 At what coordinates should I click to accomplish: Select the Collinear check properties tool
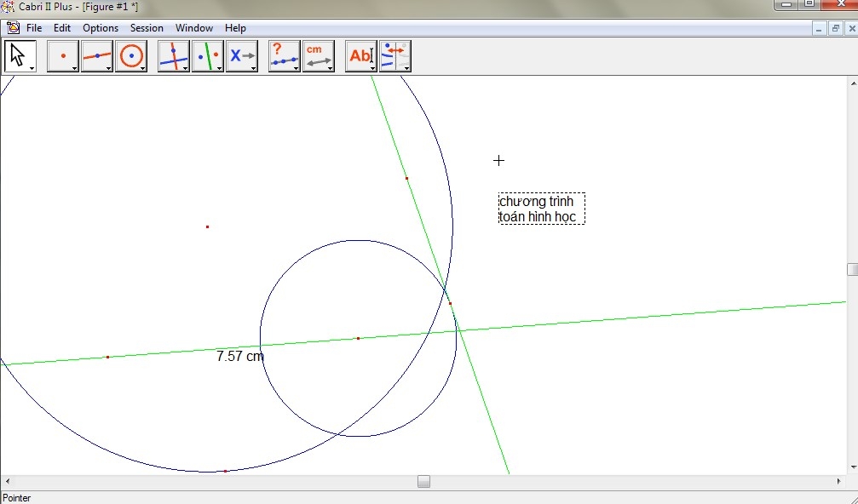click(x=284, y=55)
